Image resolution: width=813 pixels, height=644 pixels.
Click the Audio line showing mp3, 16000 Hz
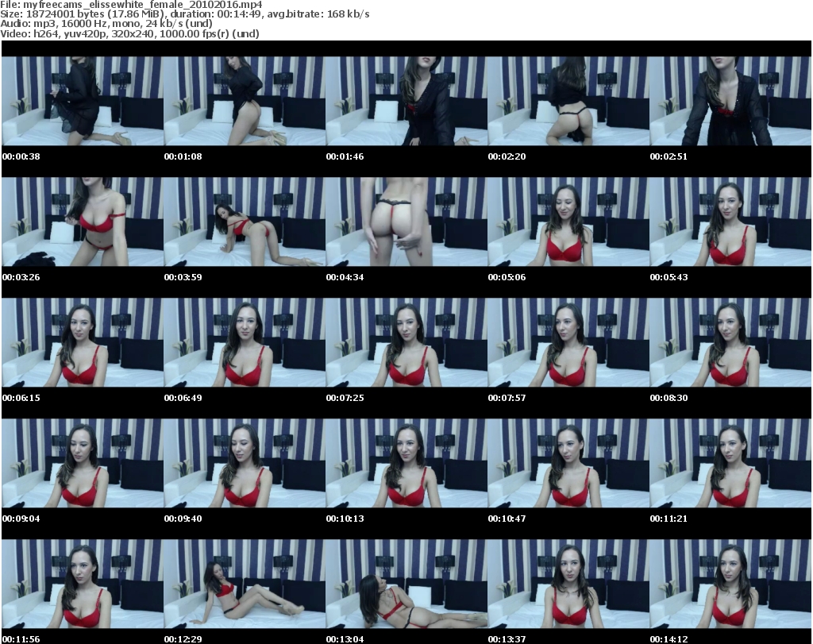coord(106,24)
